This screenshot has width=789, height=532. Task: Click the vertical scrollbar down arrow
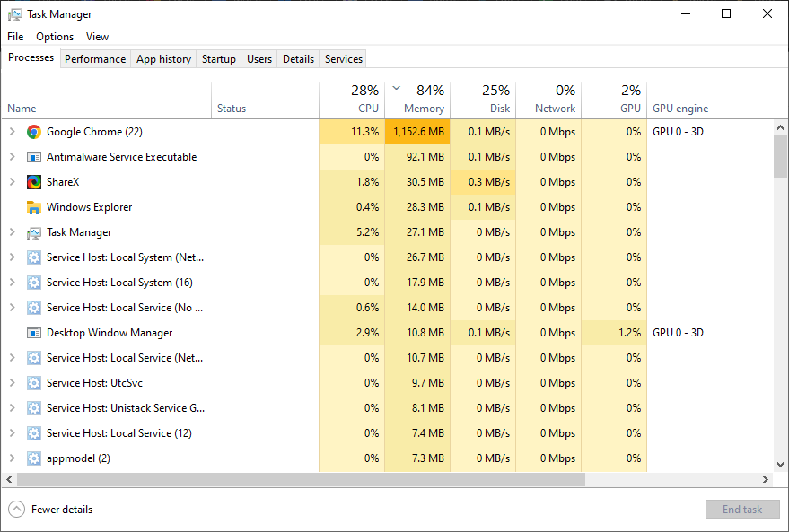click(x=780, y=465)
